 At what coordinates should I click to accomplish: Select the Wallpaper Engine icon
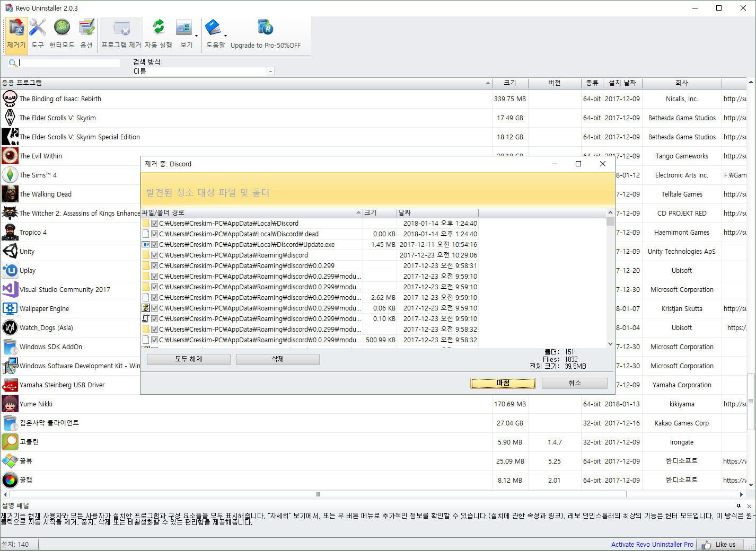tap(10, 308)
